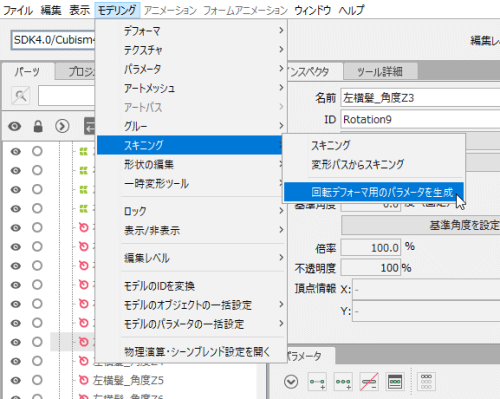500x399 pixels.
Task: Open the 表示 menu
Action: tap(80, 10)
